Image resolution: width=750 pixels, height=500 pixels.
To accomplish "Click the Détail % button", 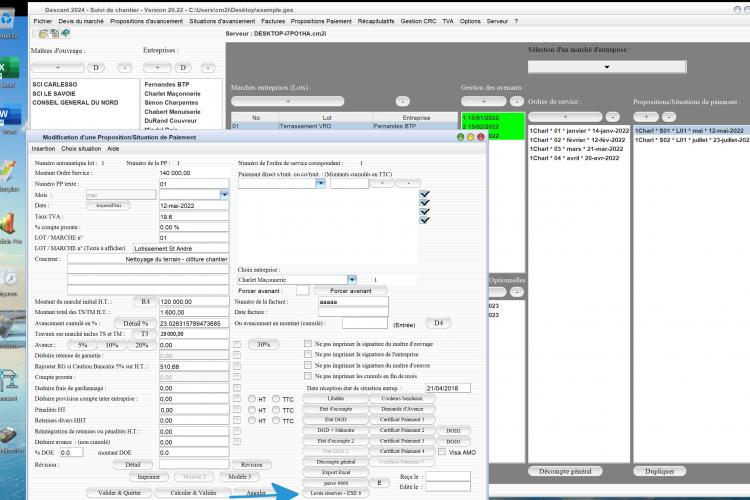I will tap(135, 323).
